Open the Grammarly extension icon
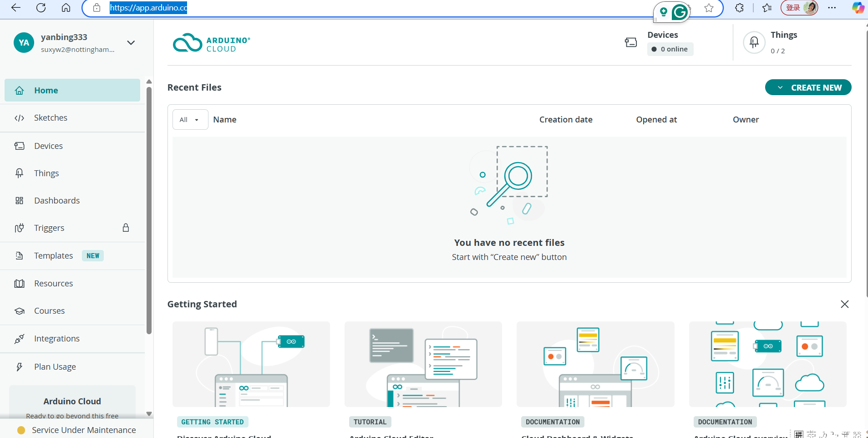 point(680,12)
